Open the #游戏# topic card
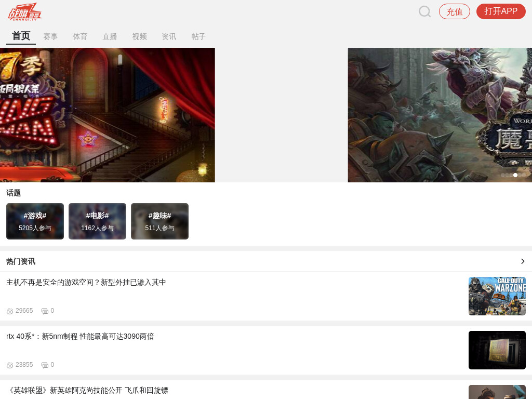The image size is (532, 399). pyautogui.click(x=35, y=221)
